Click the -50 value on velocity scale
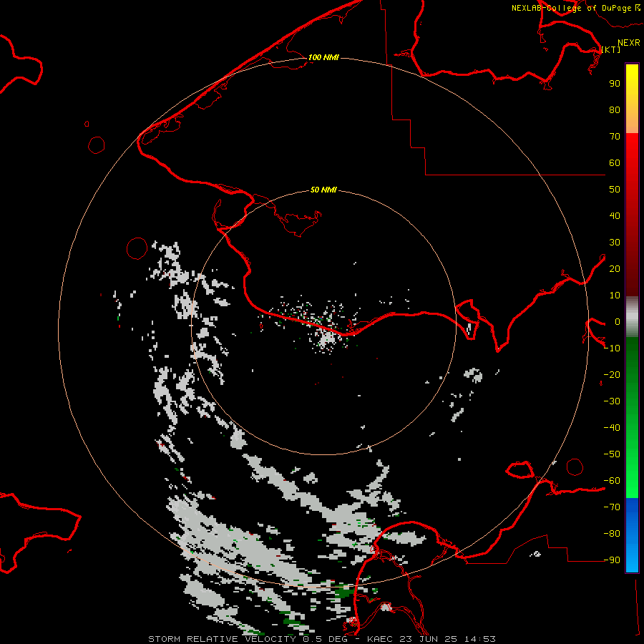This screenshot has height=644, width=644. [612, 454]
